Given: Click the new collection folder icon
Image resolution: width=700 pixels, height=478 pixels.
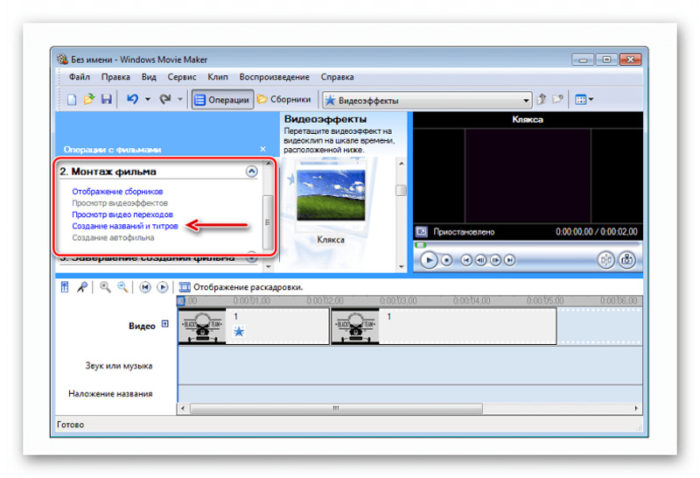Looking at the screenshot, I should click(x=558, y=99).
